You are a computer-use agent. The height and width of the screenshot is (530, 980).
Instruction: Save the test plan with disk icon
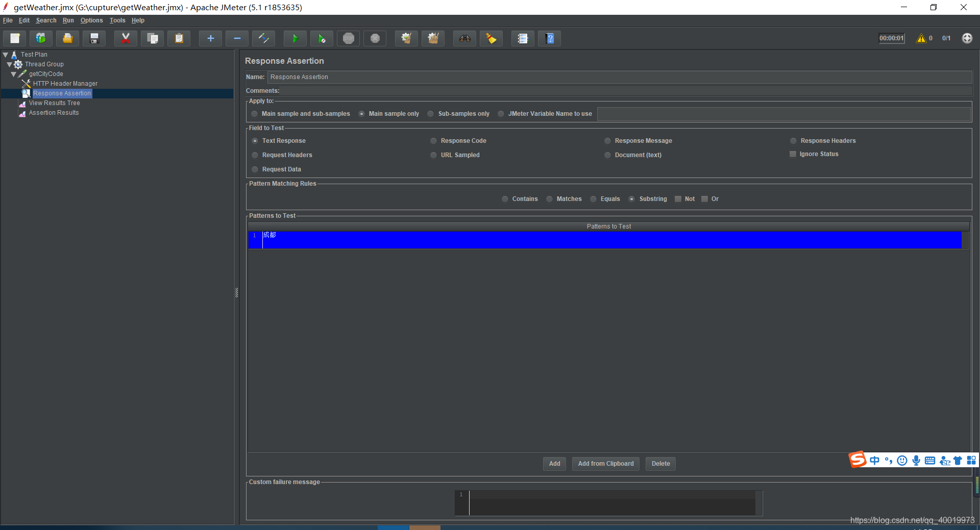94,38
